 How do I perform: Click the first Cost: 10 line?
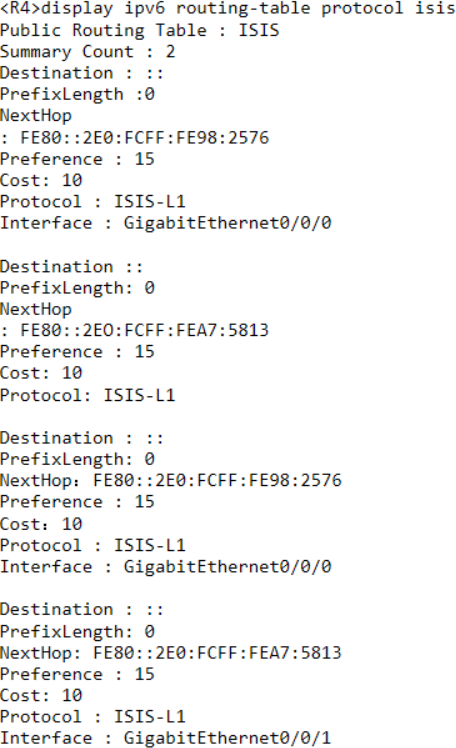pyautogui.click(x=41, y=180)
